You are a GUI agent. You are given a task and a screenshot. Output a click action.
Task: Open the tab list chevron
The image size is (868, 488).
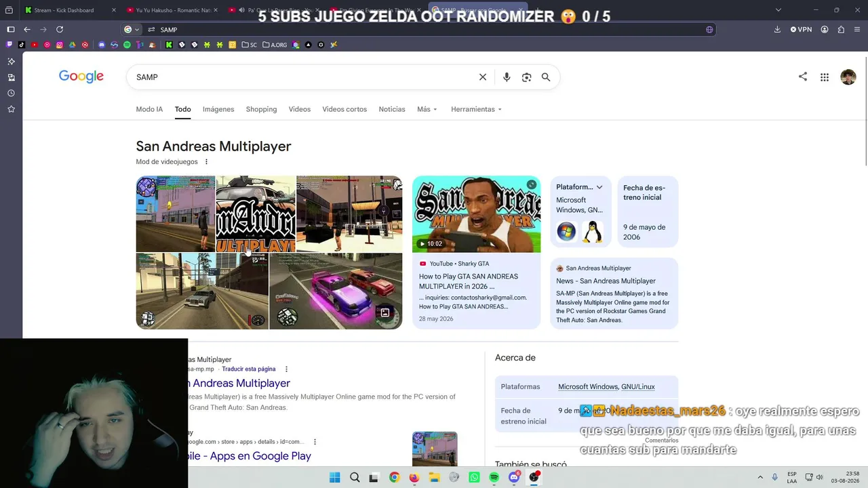pos(778,10)
